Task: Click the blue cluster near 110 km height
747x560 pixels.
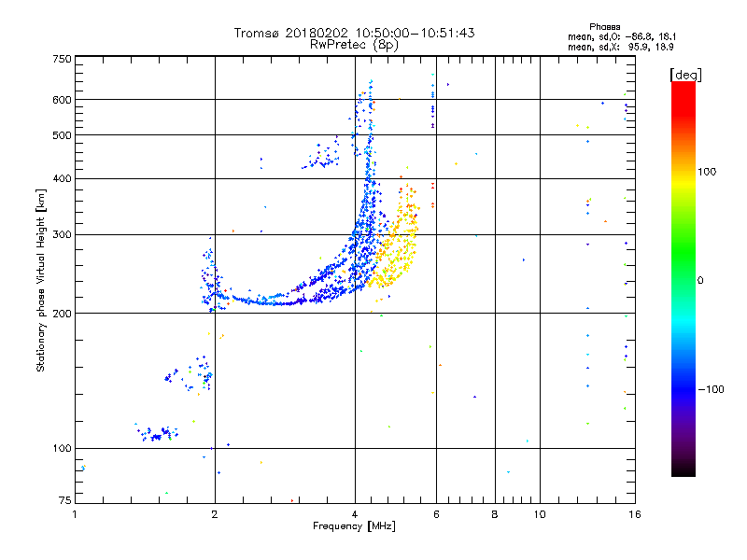Action: pyautogui.click(x=157, y=433)
